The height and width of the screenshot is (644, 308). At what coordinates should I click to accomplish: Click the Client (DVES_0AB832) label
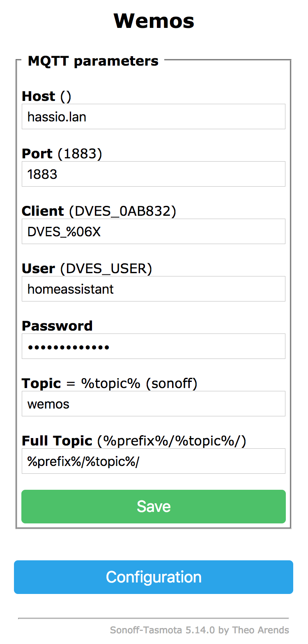point(99,211)
